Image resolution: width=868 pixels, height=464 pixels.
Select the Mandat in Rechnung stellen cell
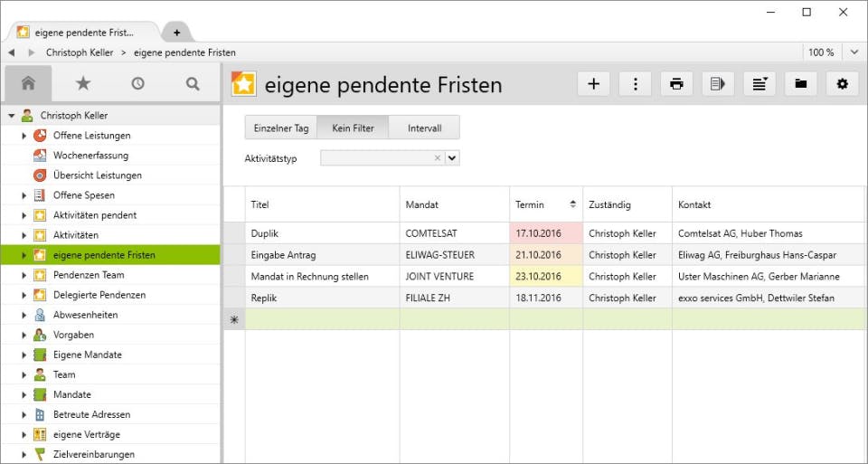(x=322, y=276)
